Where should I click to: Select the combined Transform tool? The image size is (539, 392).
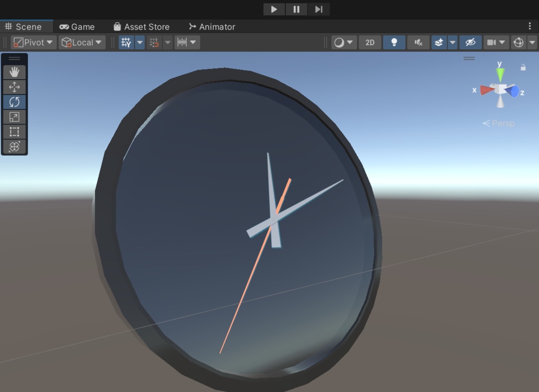(x=14, y=146)
